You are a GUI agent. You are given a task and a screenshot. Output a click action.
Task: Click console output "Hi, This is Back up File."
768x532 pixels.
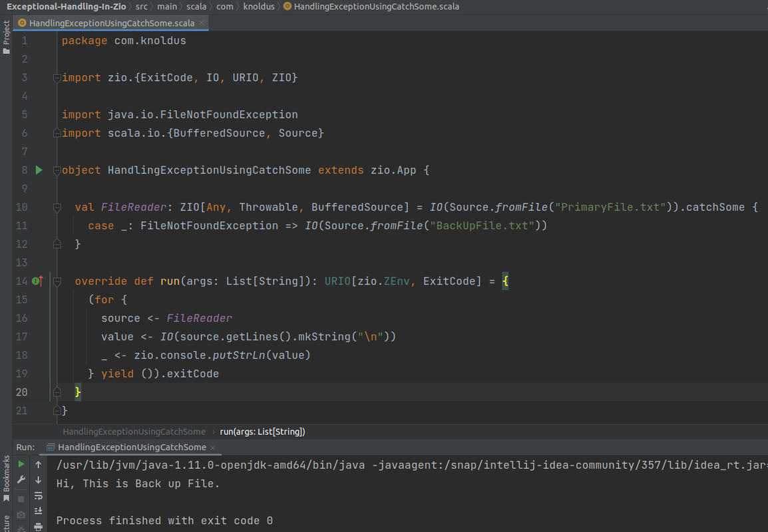click(138, 483)
